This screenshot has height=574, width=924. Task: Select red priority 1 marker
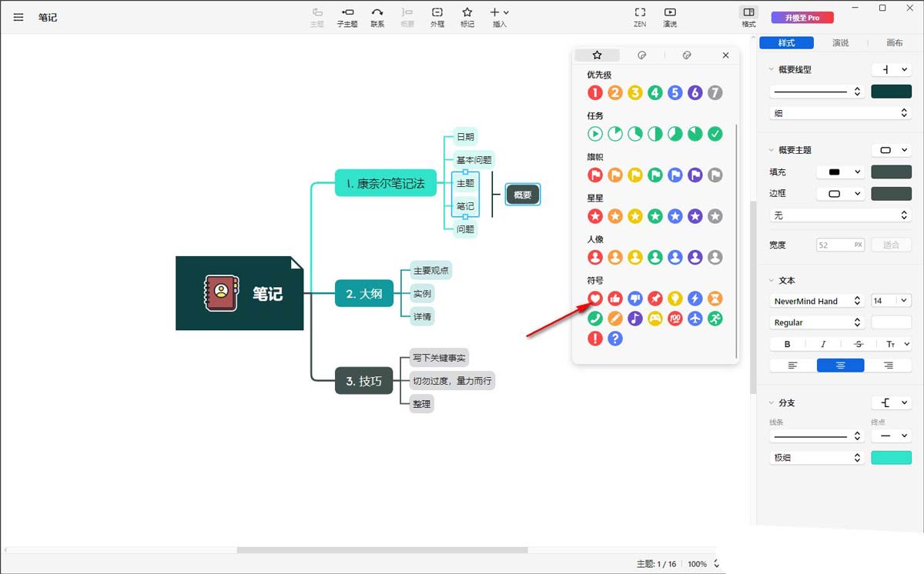[x=595, y=92]
